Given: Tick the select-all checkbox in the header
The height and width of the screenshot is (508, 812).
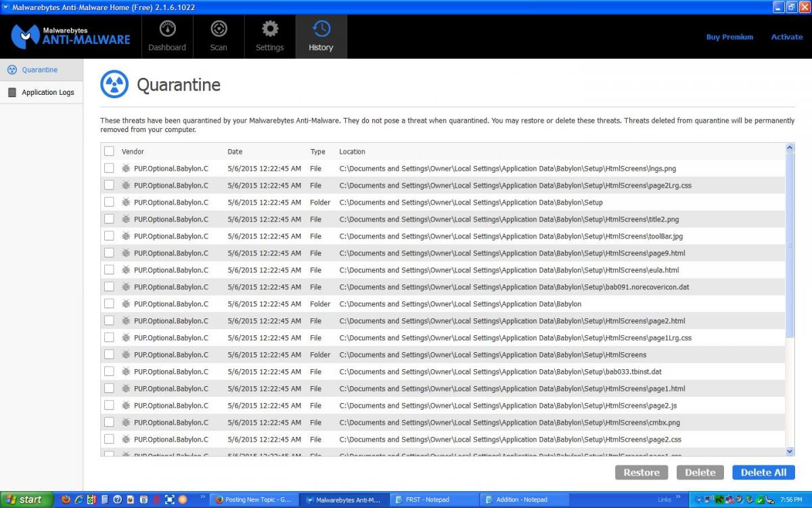Looking at the screenshot, I should click(109, 152).
